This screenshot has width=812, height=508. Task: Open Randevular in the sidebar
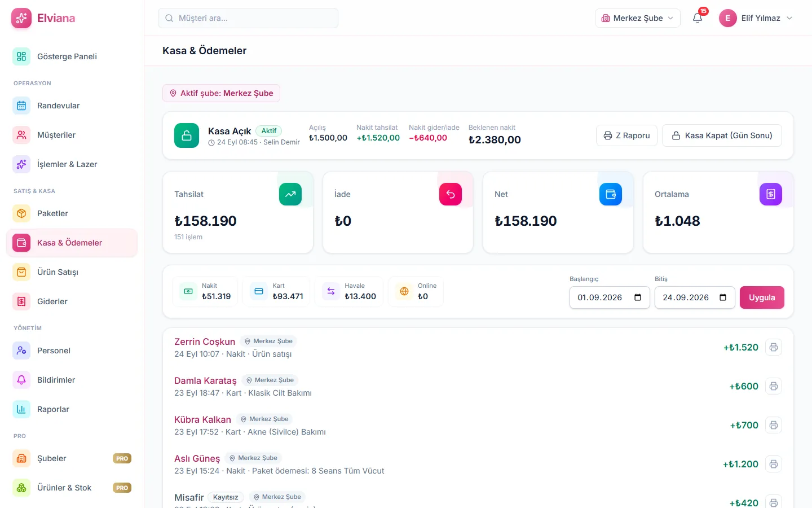point(72,106)
